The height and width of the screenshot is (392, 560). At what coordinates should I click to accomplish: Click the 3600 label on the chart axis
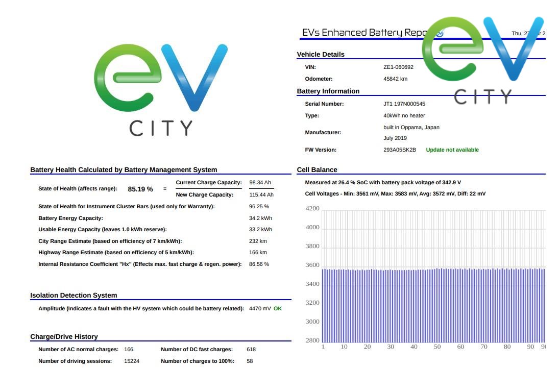click(x=312, y=265)
